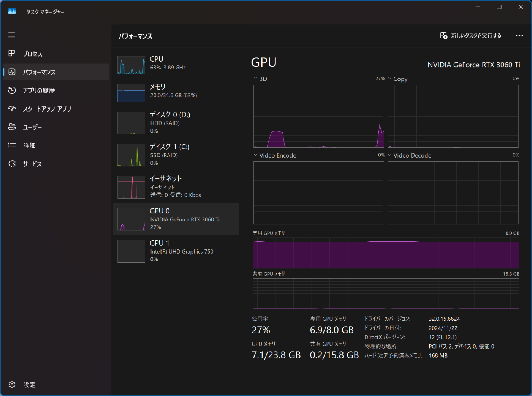Select GPU 1 Intel(R) UHD Graphics 750

pyautogui.click(x=176, y=251)
